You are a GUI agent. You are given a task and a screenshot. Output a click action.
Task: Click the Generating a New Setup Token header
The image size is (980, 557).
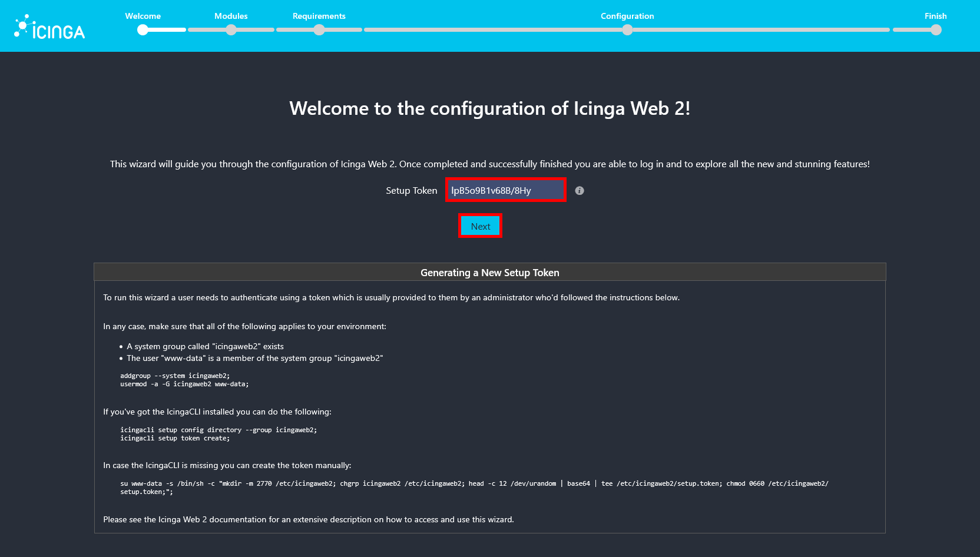tap(489, 272)
